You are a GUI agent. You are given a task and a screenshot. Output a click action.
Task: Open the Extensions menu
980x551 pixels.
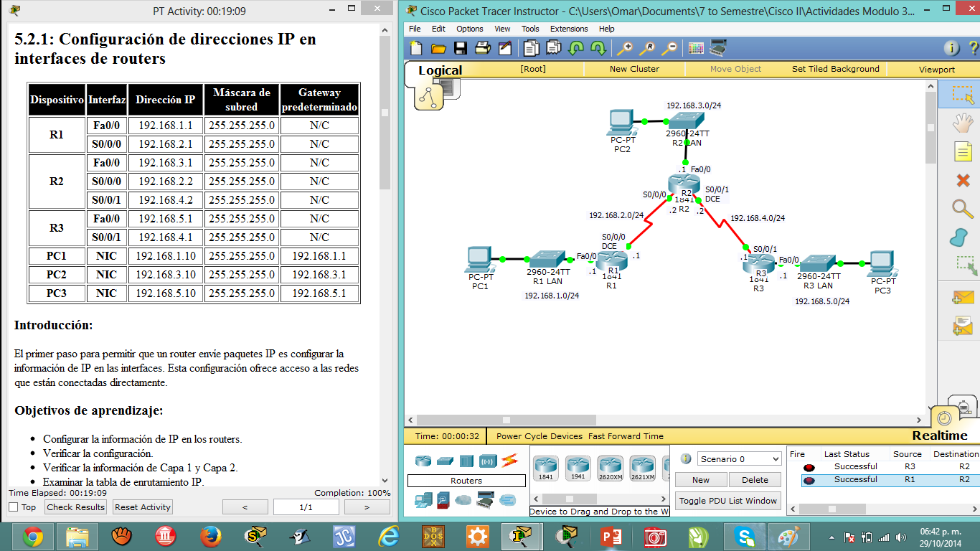click(568, 29)
